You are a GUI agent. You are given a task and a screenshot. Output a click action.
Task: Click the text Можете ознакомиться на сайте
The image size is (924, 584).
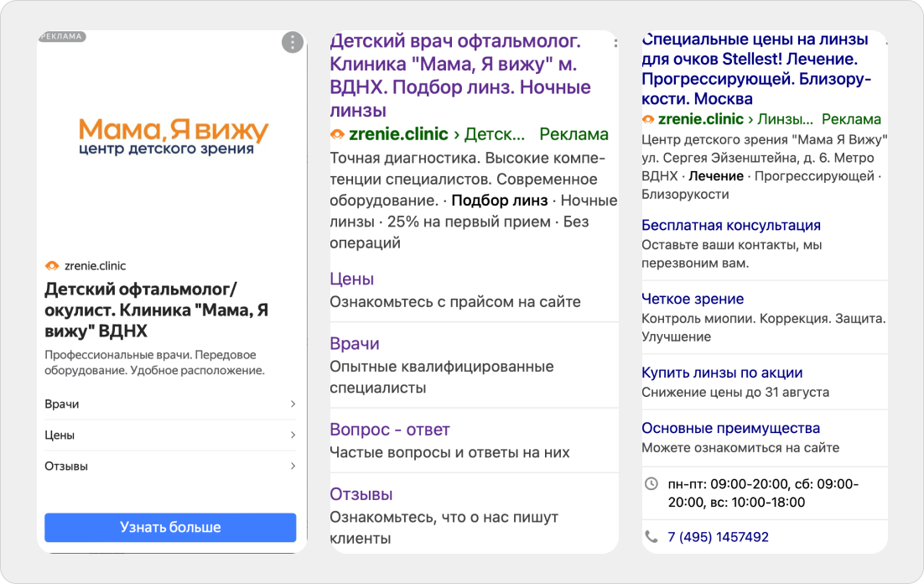740,448
